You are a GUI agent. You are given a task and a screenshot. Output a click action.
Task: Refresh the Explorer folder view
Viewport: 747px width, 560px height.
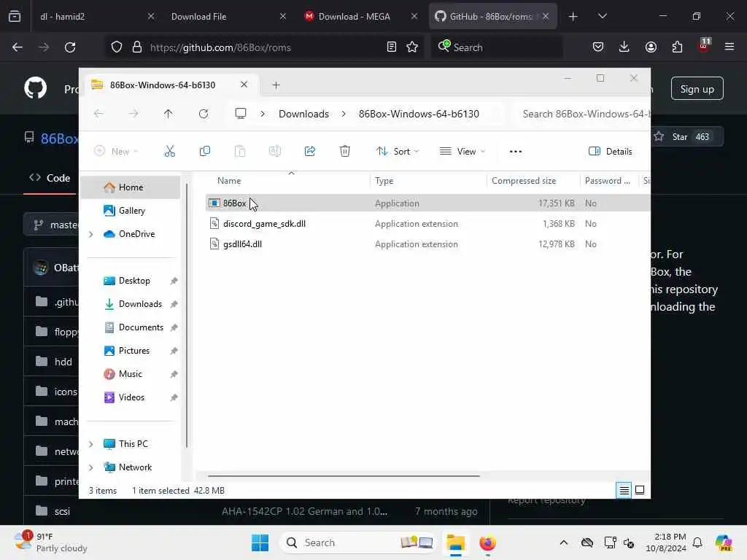204,114
